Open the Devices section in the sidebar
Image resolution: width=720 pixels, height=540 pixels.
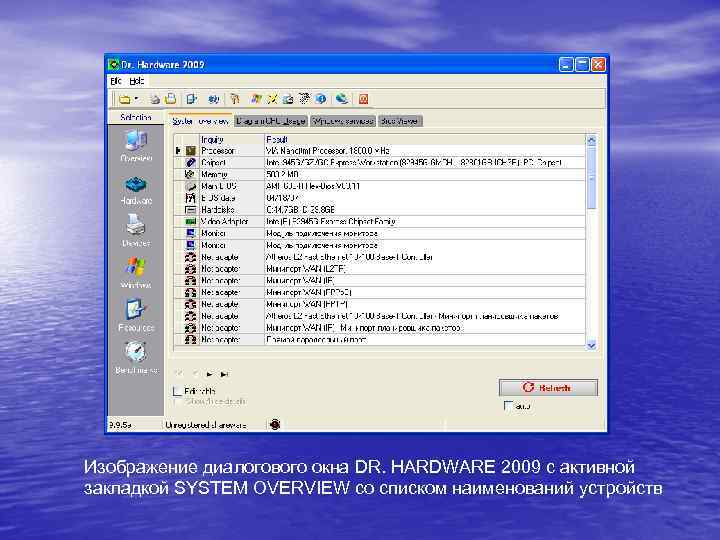[x=136, y=231]
